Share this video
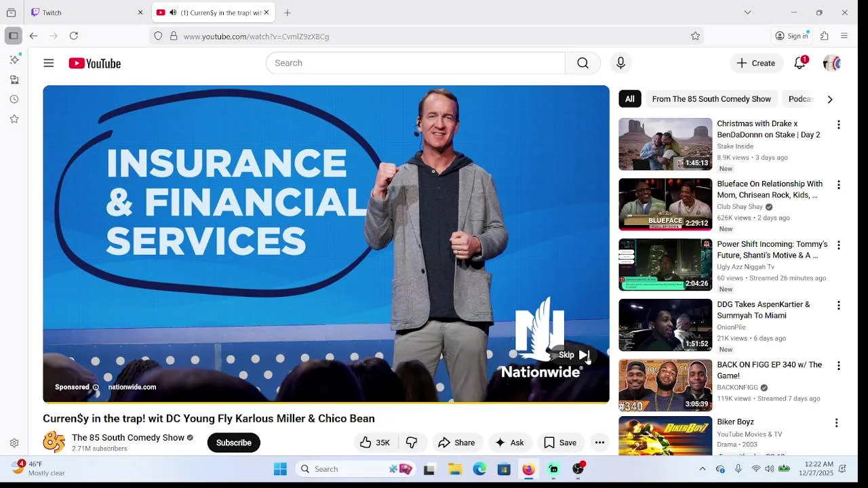Viewport: 868px width, 488px height. (x=457, y=443)
